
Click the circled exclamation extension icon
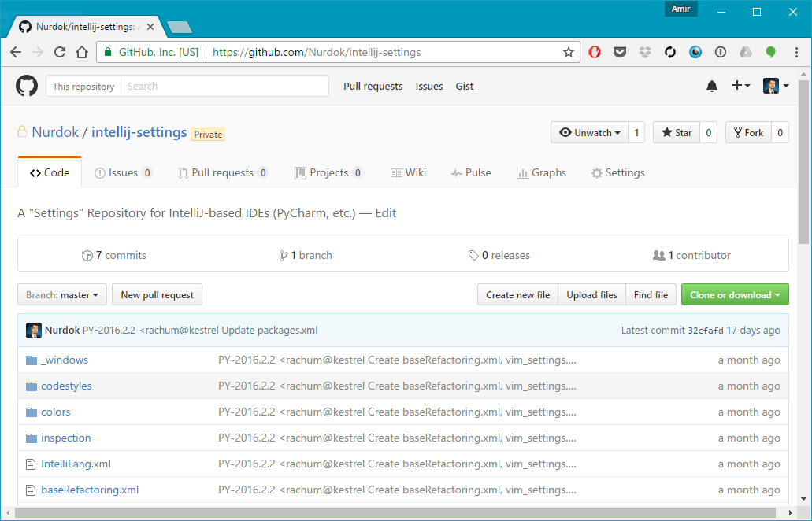(x=721, y=52)
